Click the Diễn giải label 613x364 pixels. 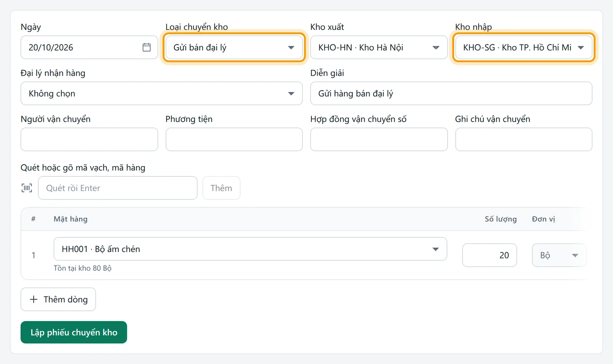pos(327,73)
